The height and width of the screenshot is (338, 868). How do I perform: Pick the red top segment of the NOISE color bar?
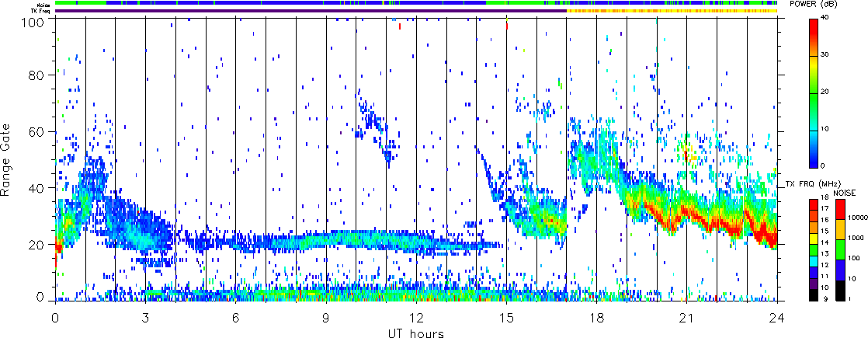(840, 210)
